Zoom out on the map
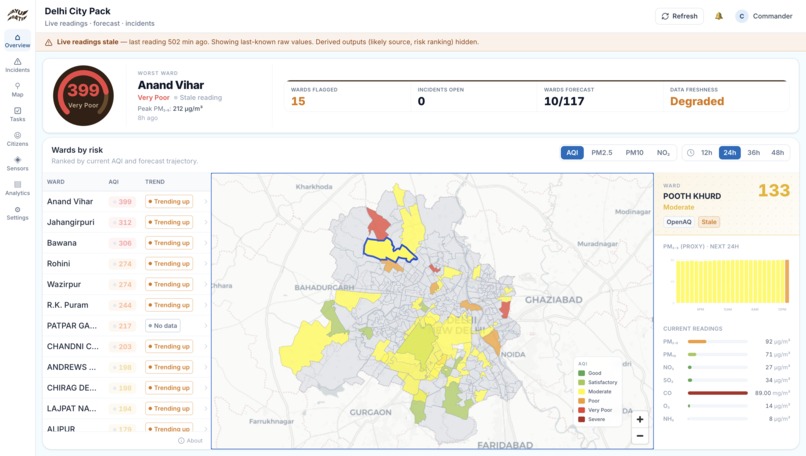Viewport: 806px width, 456px height. [x=639, y=436]
